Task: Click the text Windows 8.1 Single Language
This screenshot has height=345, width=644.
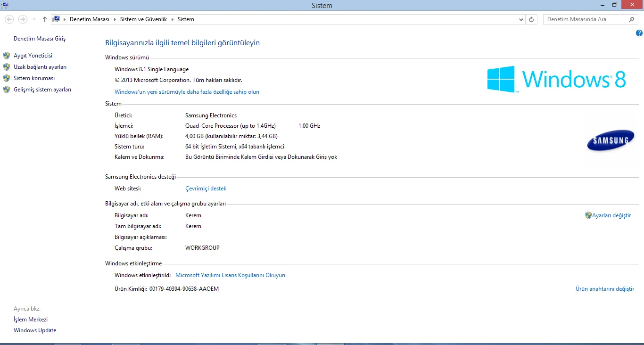Action: point(151,69)
